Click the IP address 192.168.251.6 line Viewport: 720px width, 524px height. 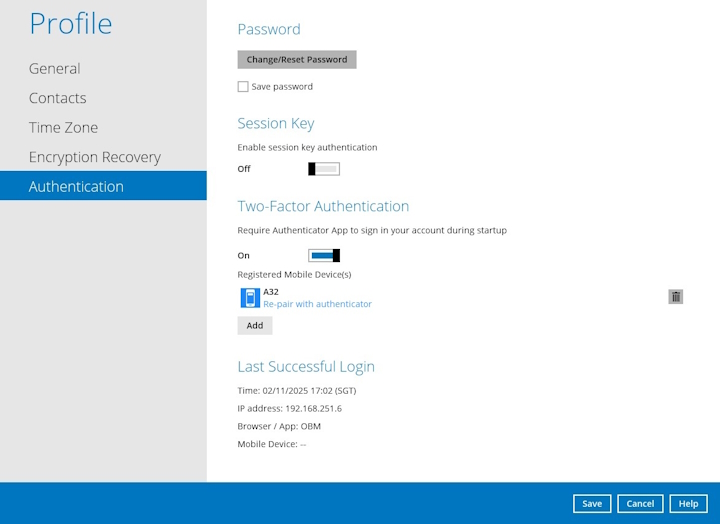289,408
